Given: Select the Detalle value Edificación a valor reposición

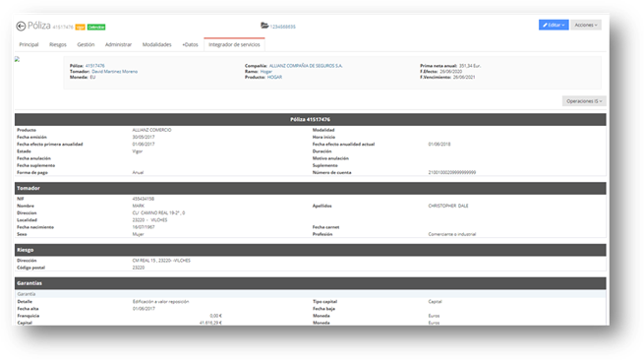Looking at the screenshot, I should click(160, 302).
